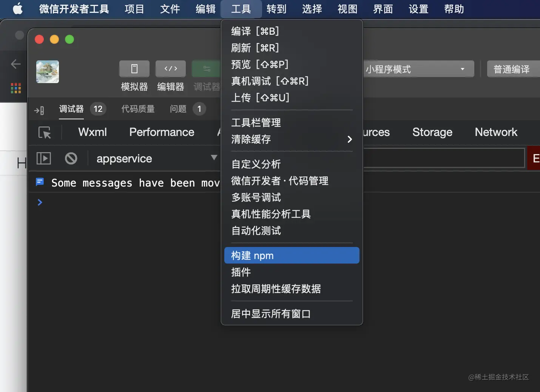Open the 界面 menu

point(383,9)
